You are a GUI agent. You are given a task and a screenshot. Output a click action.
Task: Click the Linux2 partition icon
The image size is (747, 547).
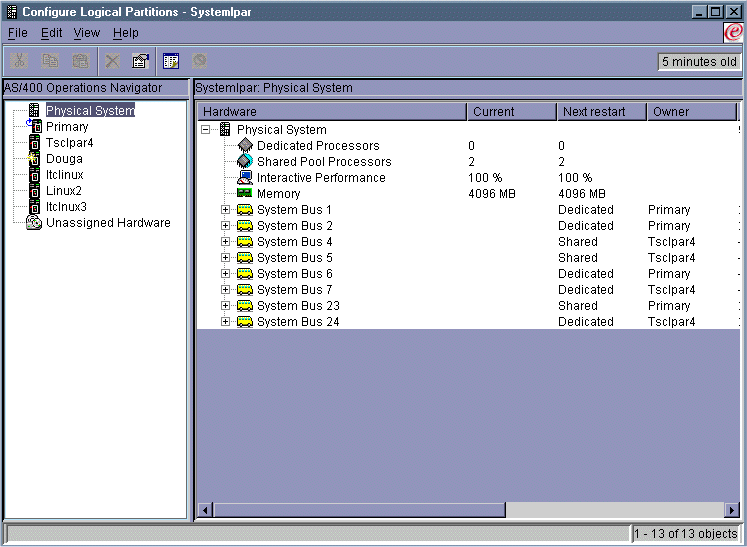(34, 191)
